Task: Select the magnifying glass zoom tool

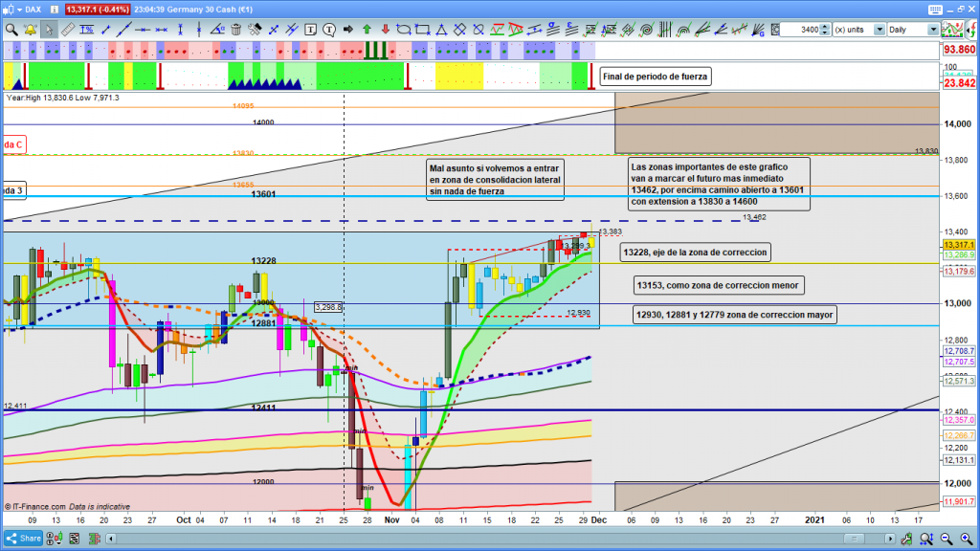Action: (11, 30)
